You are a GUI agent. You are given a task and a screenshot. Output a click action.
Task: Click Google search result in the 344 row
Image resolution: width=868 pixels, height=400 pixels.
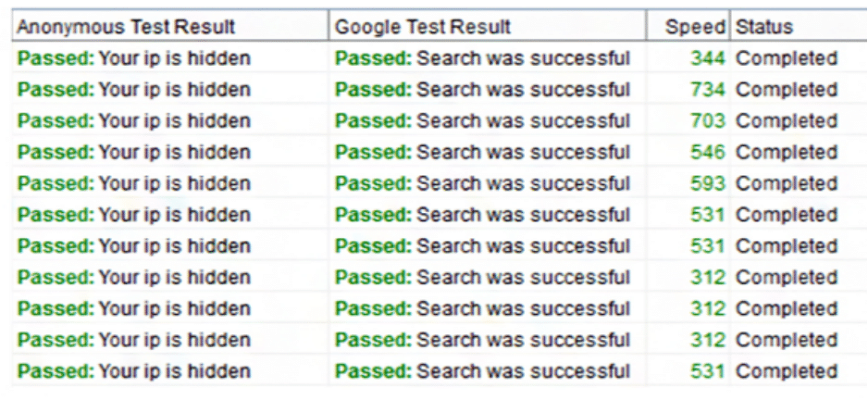tap(483, 58)
